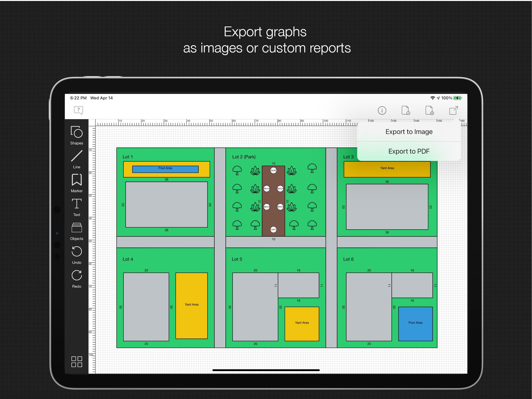
Task: Click the Lot 6 label
Action: coord(348,259)
